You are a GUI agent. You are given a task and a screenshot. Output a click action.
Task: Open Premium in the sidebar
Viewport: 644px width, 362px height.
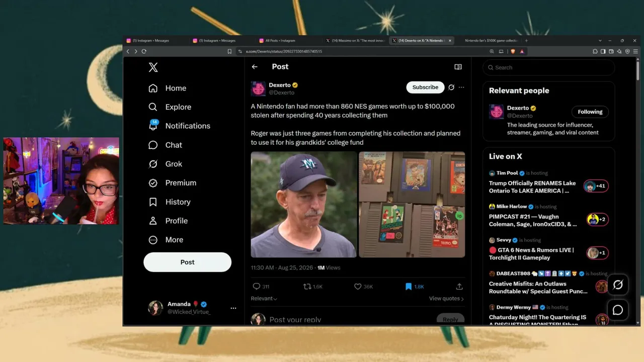(173, 183)
